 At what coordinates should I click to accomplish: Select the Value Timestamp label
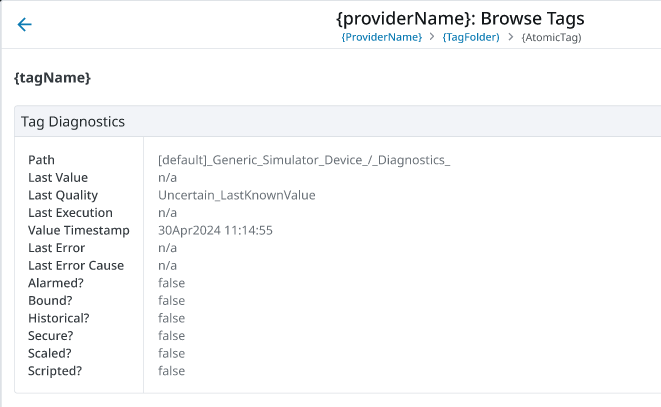click(79, 230)
